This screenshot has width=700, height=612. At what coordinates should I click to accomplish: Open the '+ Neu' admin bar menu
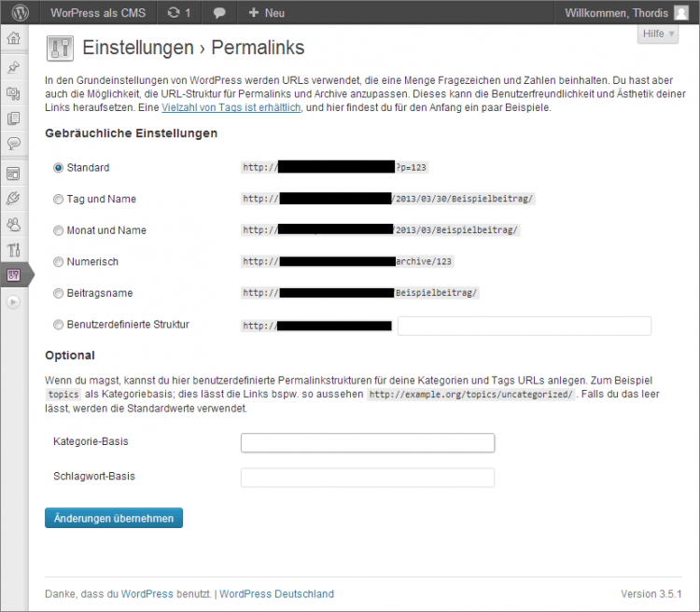267,13
